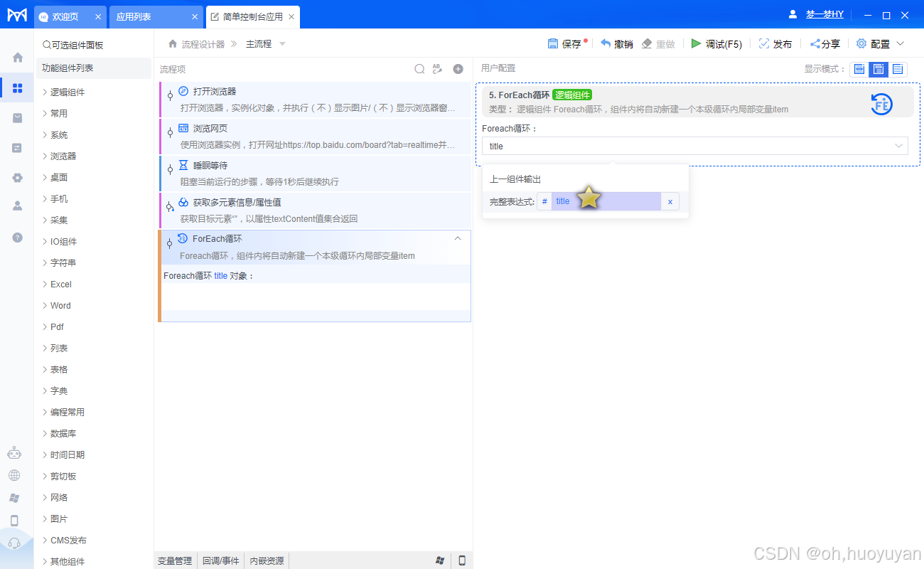This screenshot has width=924, height=569.
Task: Click the phone icon in bottom bar
Action: [x=462, y=560]
